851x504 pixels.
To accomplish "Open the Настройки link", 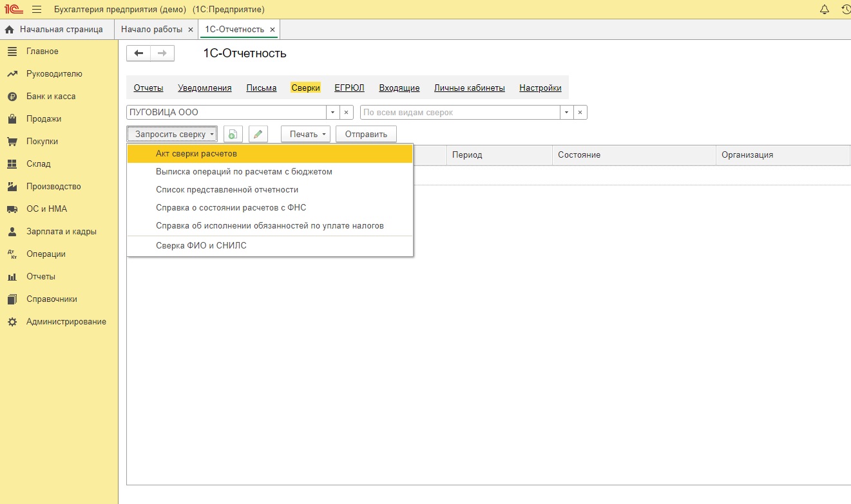I will point(540,88).
